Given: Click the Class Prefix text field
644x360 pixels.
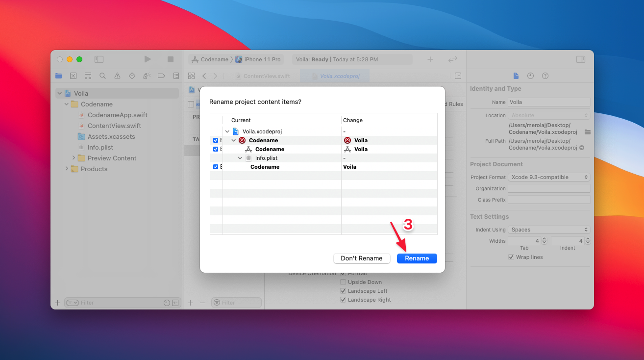Looking at the screenshot, I should point(549,200).
